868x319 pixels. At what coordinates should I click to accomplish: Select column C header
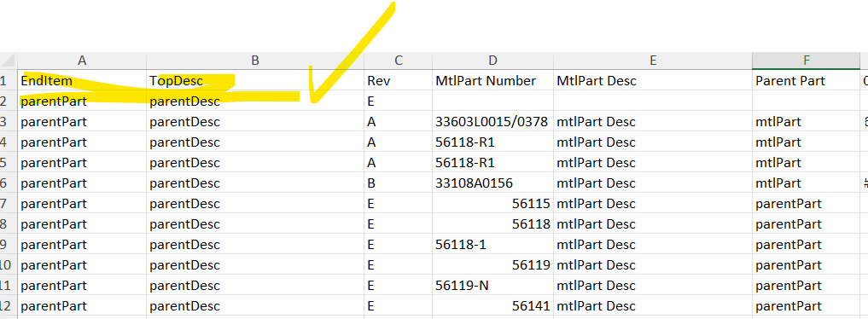398,61
